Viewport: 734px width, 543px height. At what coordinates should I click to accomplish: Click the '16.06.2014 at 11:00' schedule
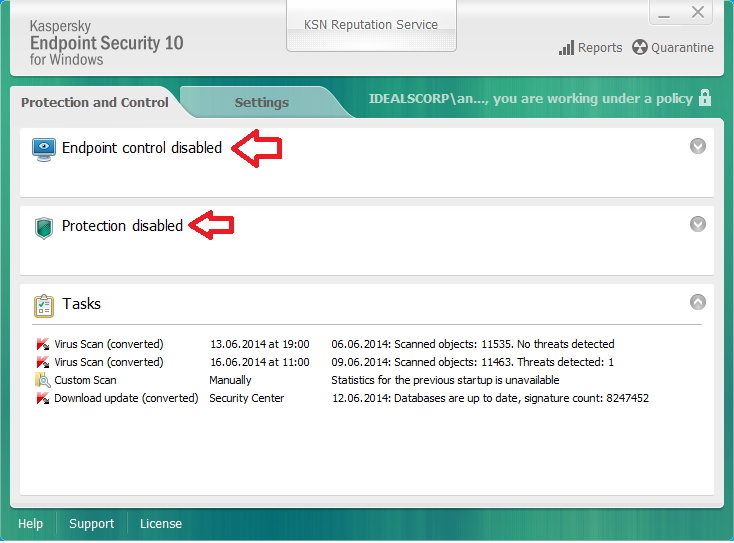[260, 362]
